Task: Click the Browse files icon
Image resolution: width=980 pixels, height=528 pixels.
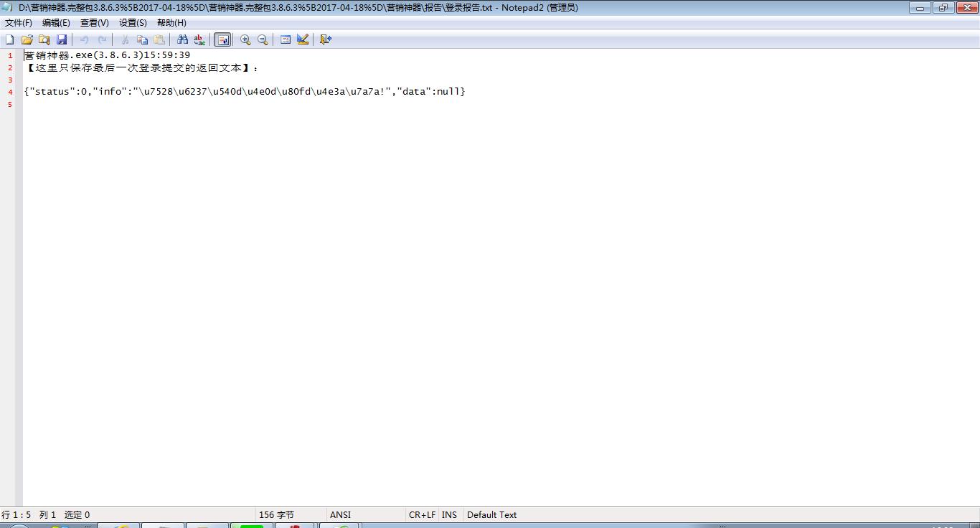Action: 44,39
